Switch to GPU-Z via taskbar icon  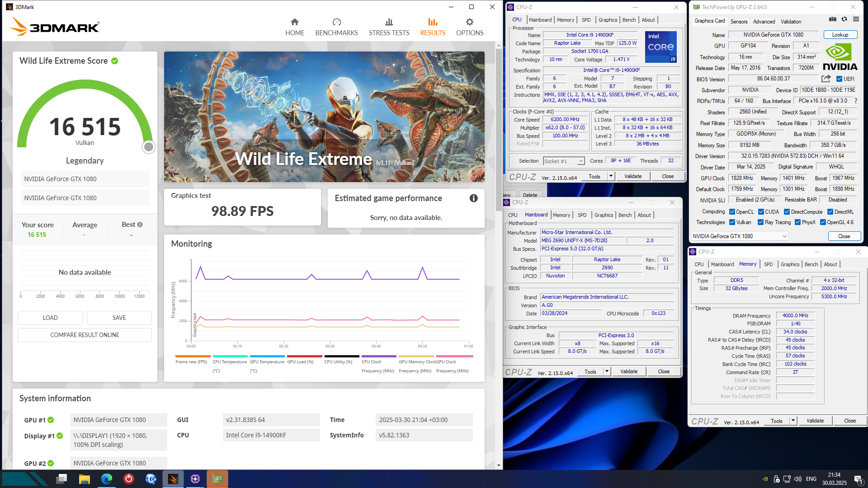tap(217, 479)
